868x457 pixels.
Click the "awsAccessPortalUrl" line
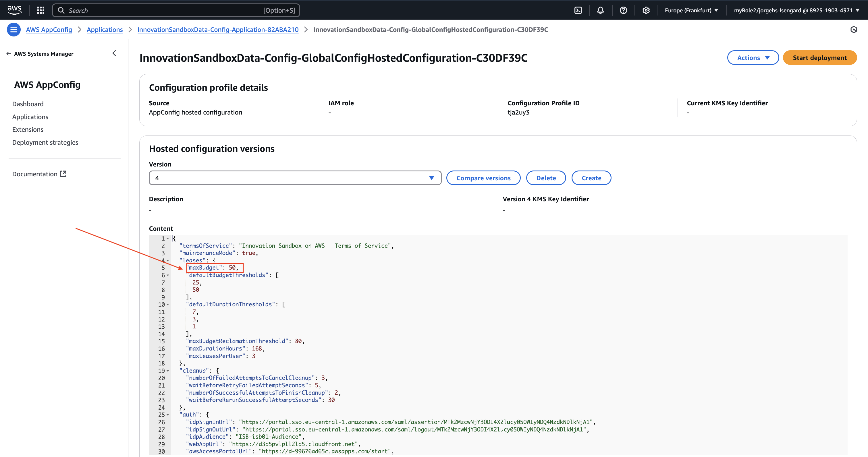coord(290,451)
